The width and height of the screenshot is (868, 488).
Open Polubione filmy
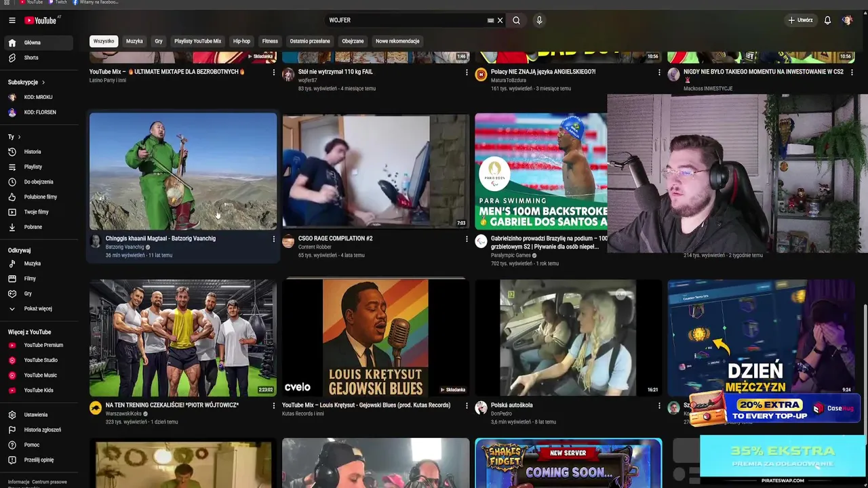point(38,197)
